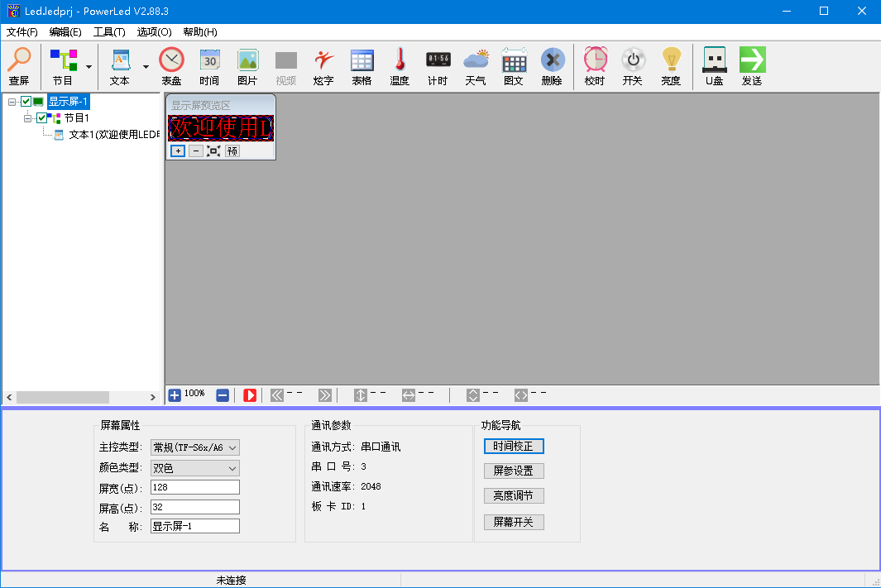Click the U盘 USB export icon
The image size is (881, 588).
click(713, 65)
